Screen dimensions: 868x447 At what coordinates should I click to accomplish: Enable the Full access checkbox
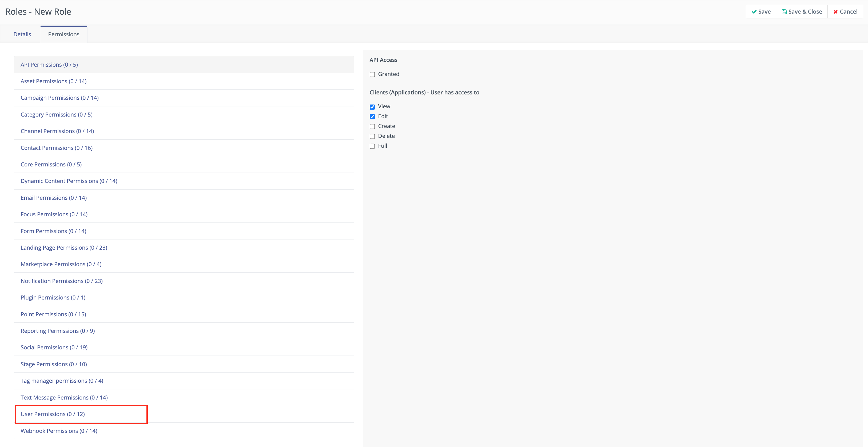pyautogui.click(x=372, y=146)
